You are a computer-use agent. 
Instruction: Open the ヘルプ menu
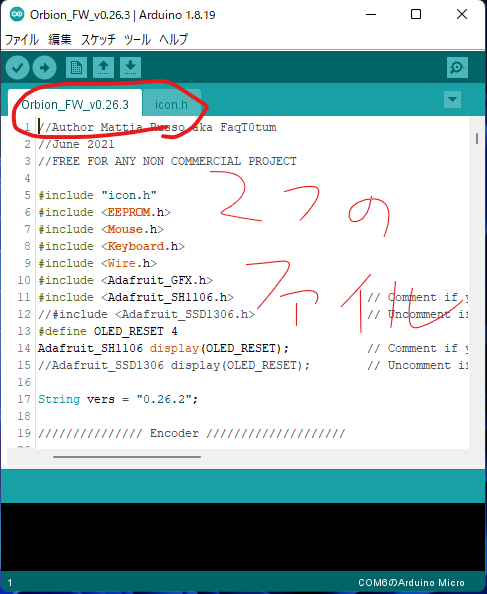pyautogui.click(x=173, y=39)
